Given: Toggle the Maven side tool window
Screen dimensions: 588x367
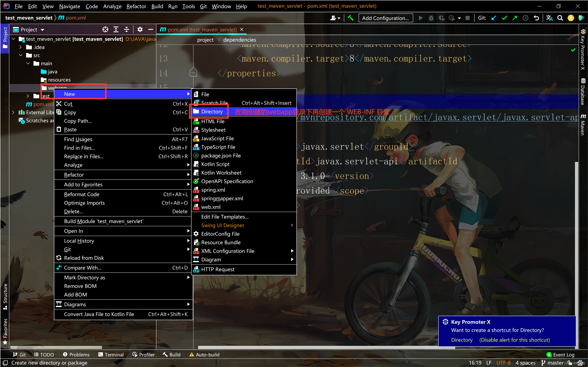Looking at the screenshot, I should pyautogui.click(x=583, y=125).
